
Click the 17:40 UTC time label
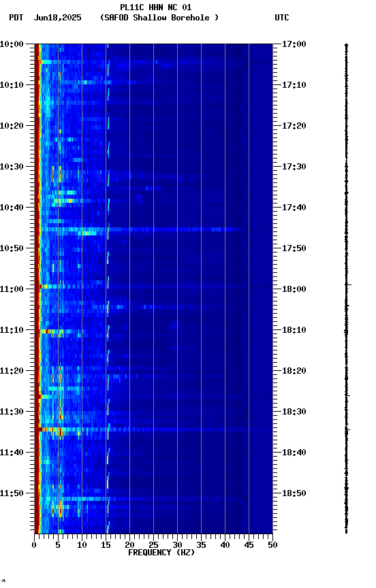point(294,208)
